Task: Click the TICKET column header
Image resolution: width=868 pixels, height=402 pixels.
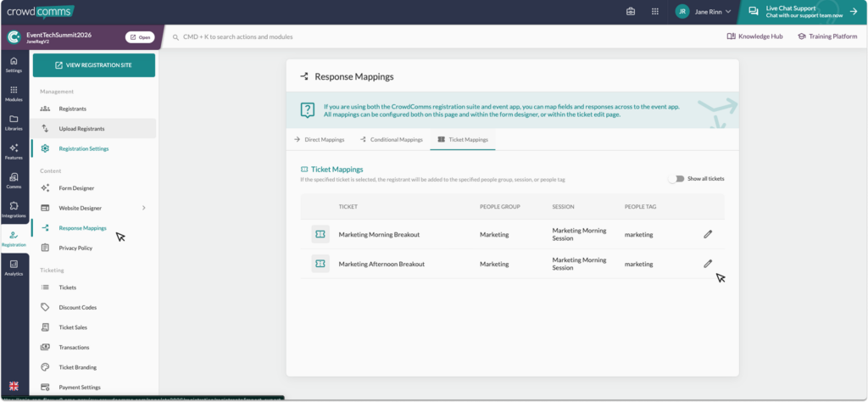Action: point(348,207)
